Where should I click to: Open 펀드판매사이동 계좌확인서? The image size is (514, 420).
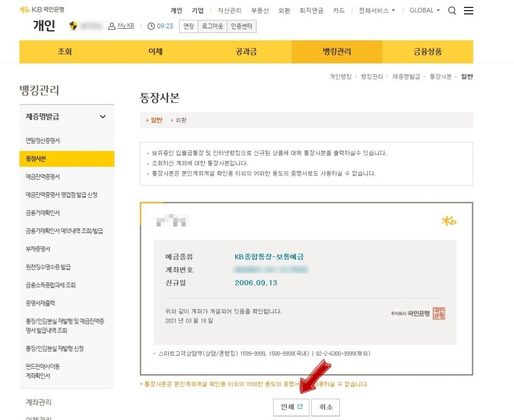click(43, 371)
